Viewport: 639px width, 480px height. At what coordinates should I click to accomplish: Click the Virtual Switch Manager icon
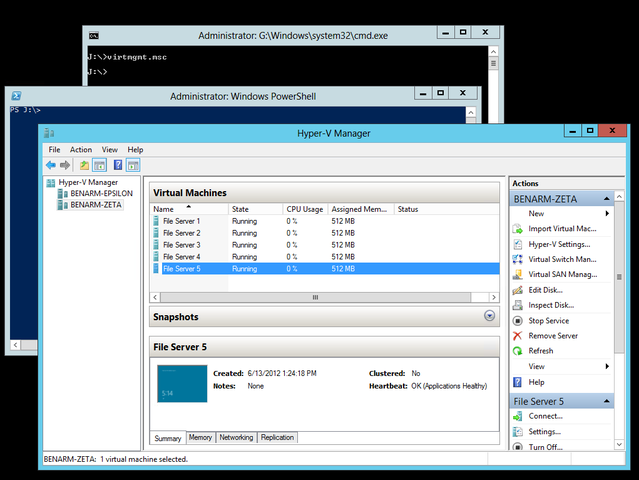(x=518, y=259)
